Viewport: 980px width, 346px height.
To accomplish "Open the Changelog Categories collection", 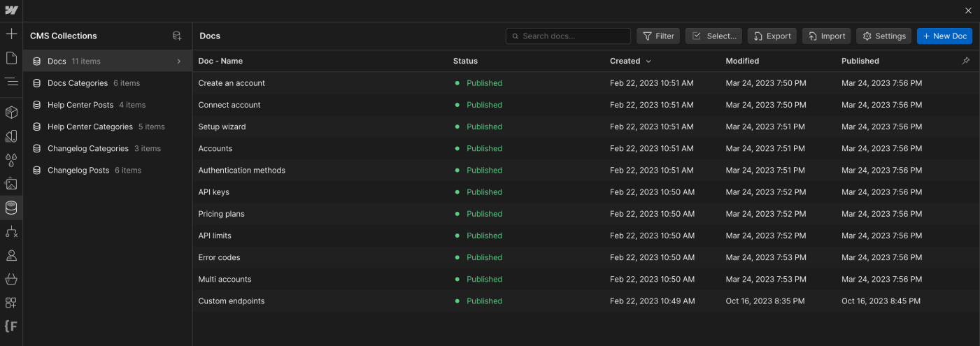I will click(x=108, y=148).
